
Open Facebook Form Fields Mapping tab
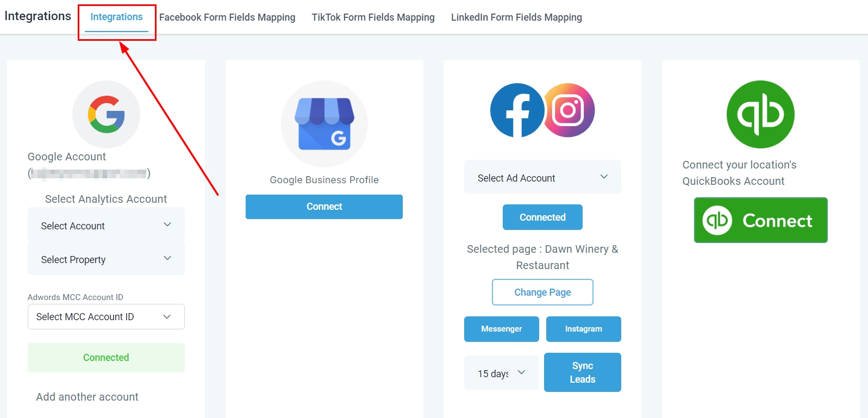pyautogui.click(x=227, y=17)
